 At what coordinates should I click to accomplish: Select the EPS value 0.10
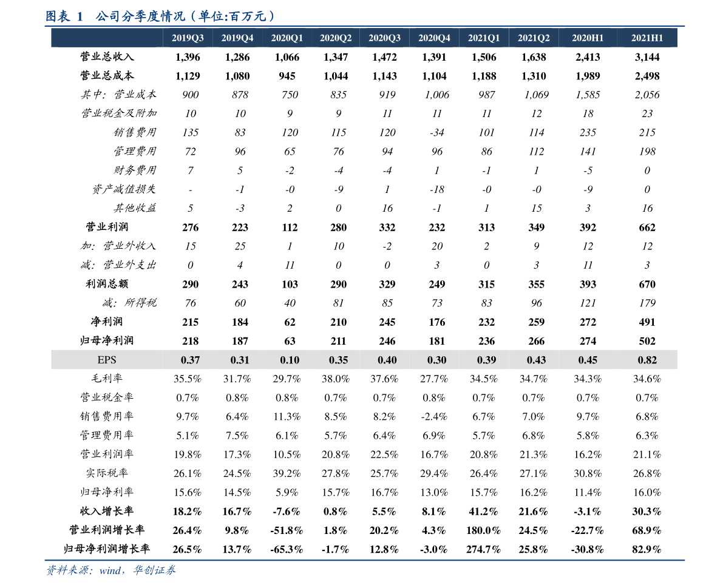(x=290, y=360)
